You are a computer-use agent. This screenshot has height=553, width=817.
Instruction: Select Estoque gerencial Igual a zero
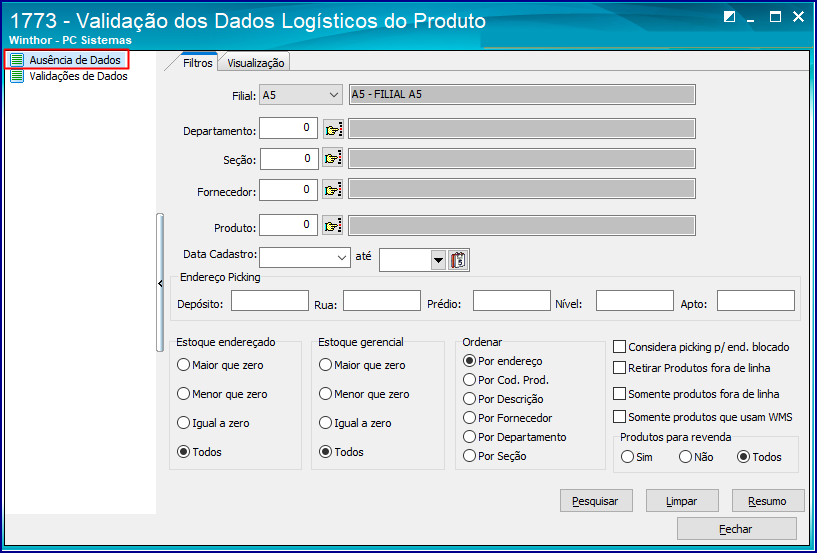325,423
